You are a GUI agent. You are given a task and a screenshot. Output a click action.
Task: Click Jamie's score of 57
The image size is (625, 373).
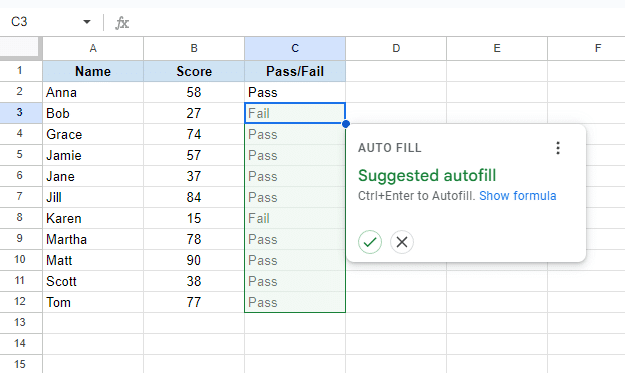coord(194,155)
